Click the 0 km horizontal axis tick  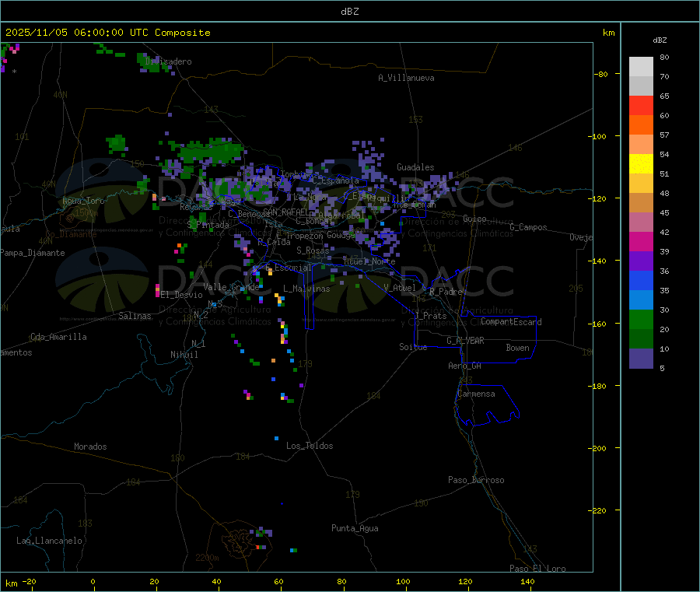point(93,581)
